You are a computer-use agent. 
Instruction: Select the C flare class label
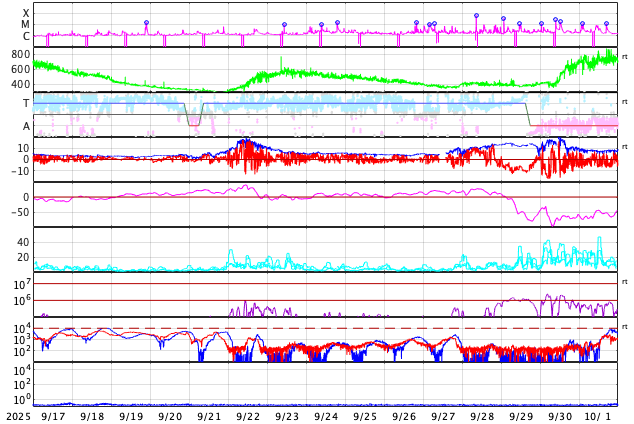click(26, 37)
